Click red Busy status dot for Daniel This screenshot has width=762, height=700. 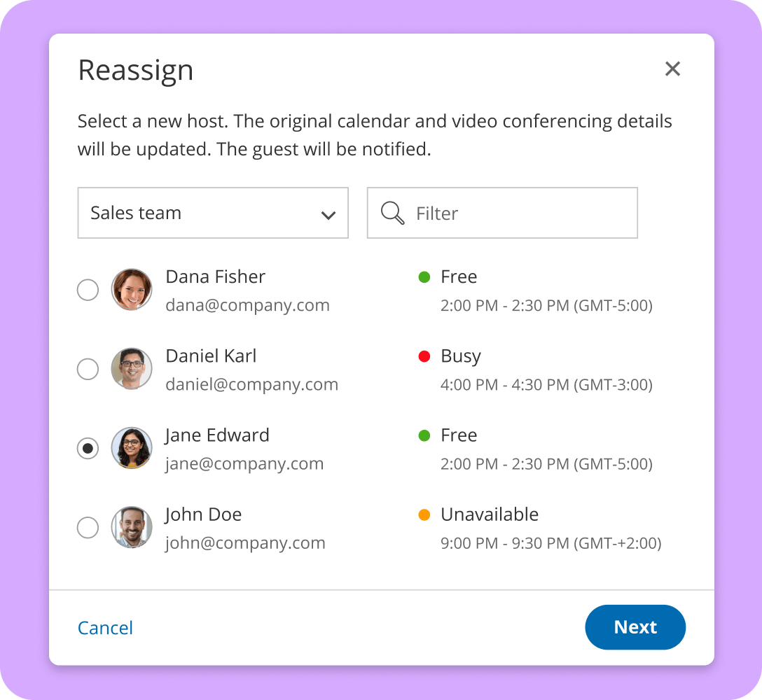(424, 356)
